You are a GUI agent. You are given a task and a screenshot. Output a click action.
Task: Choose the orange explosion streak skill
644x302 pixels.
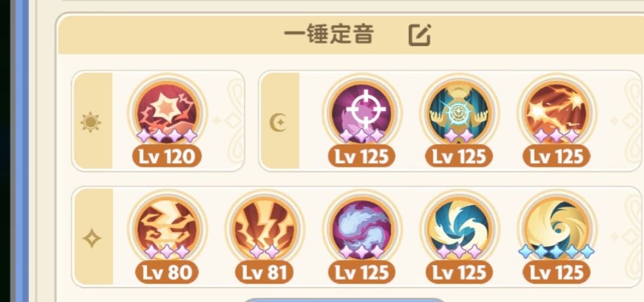pyautogui.click(x=556, y=112)
